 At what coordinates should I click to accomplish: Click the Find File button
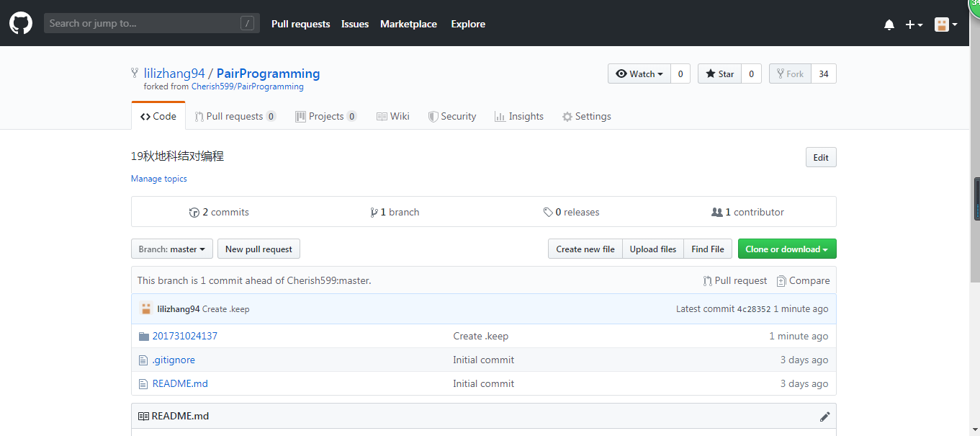pos(708,249)
